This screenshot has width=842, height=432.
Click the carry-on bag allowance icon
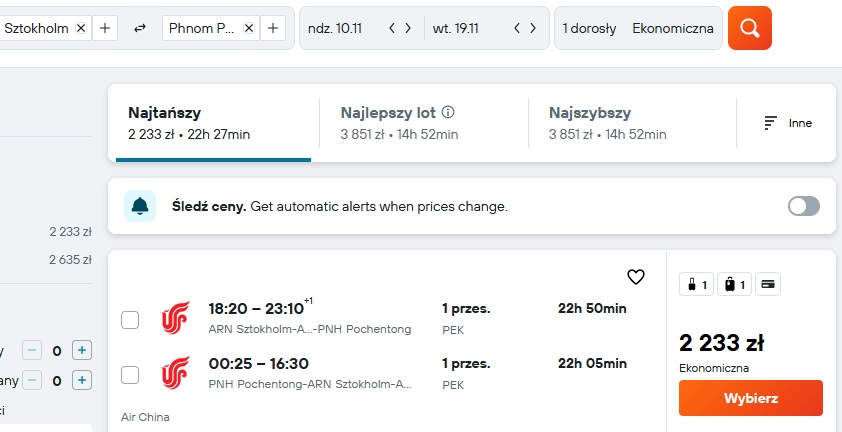pos(696,285)
